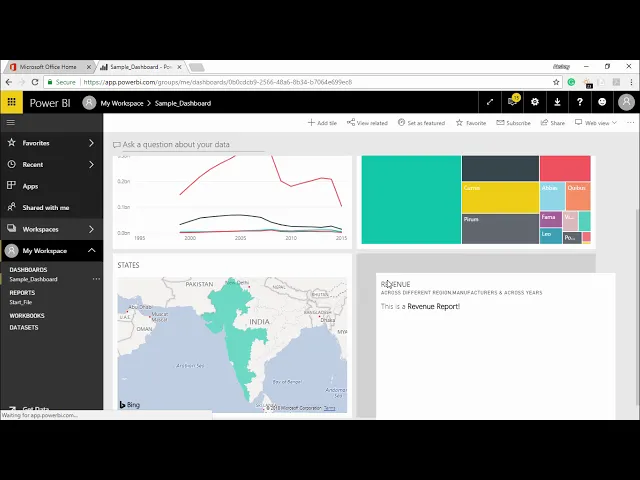640x480 pixels.
Task: Click the STATES tile title
Action: (x=128, y=265)
